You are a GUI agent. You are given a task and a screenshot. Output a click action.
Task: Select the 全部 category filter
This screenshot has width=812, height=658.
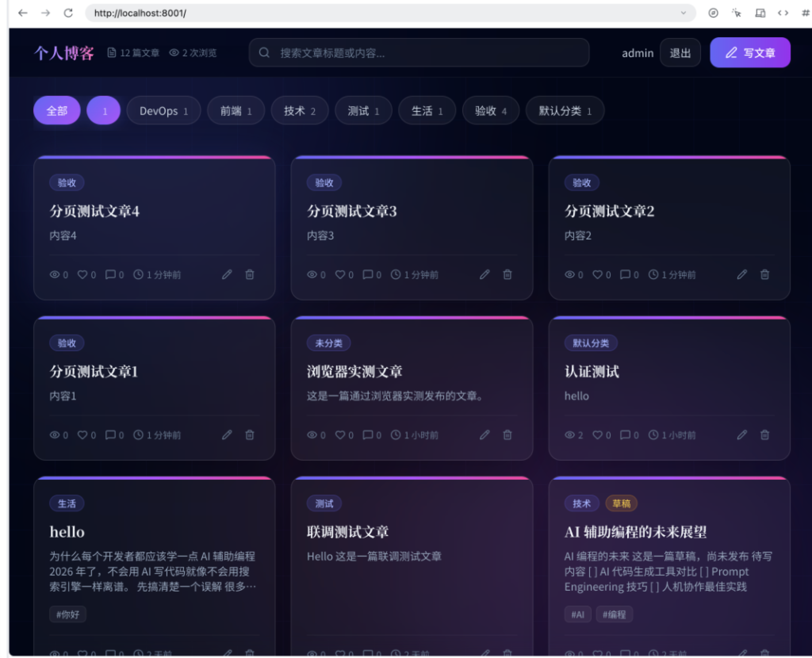click(57, 111)
